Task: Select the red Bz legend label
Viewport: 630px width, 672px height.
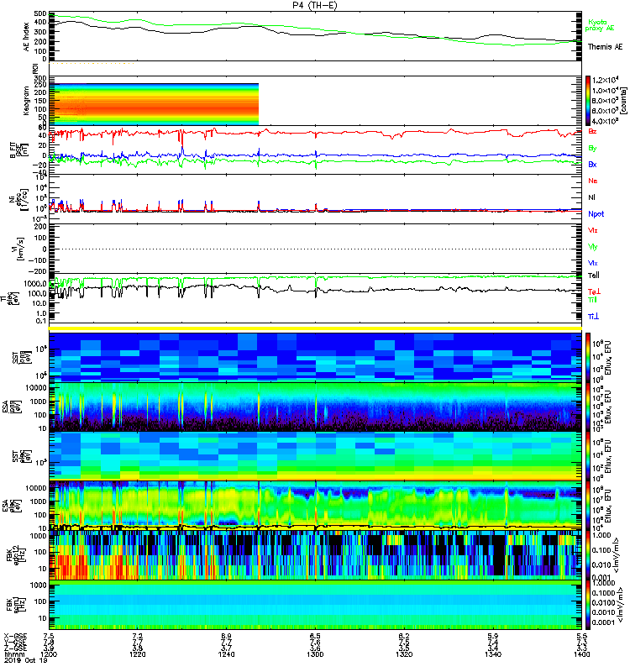Action: [x=592, y=131]
